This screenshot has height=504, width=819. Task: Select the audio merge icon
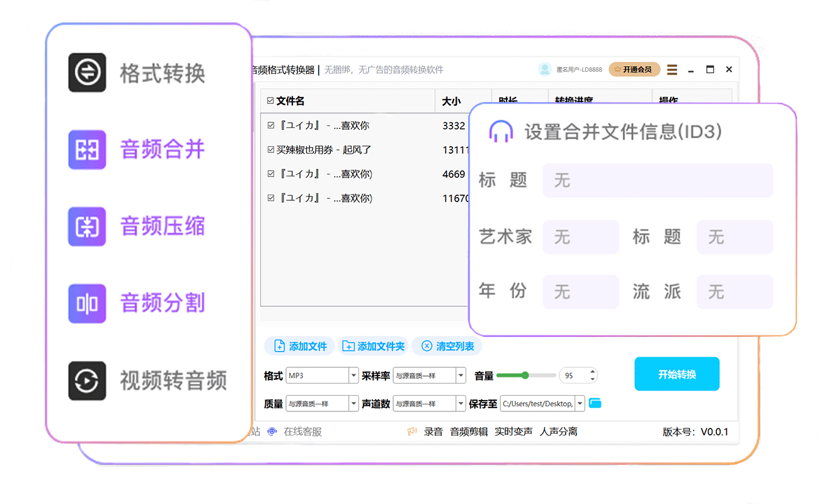point(87,150)
